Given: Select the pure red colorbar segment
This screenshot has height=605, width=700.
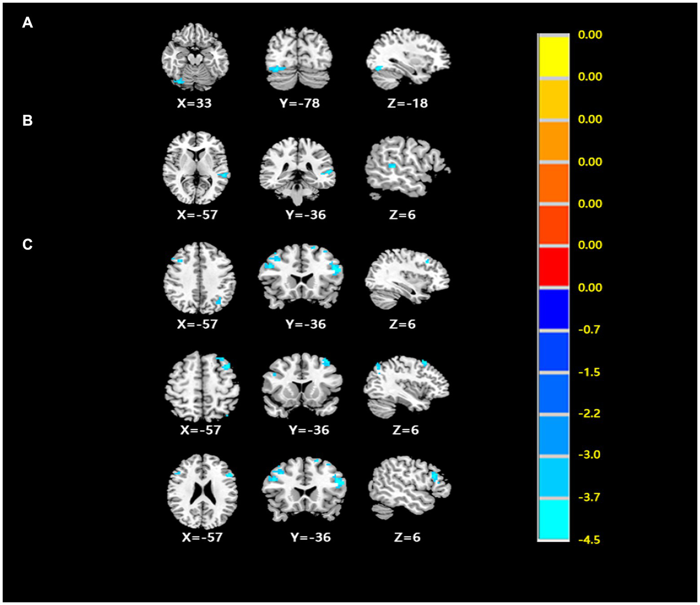Looking at the screenshot, I should pyautogui.click(x=554, y=267).
